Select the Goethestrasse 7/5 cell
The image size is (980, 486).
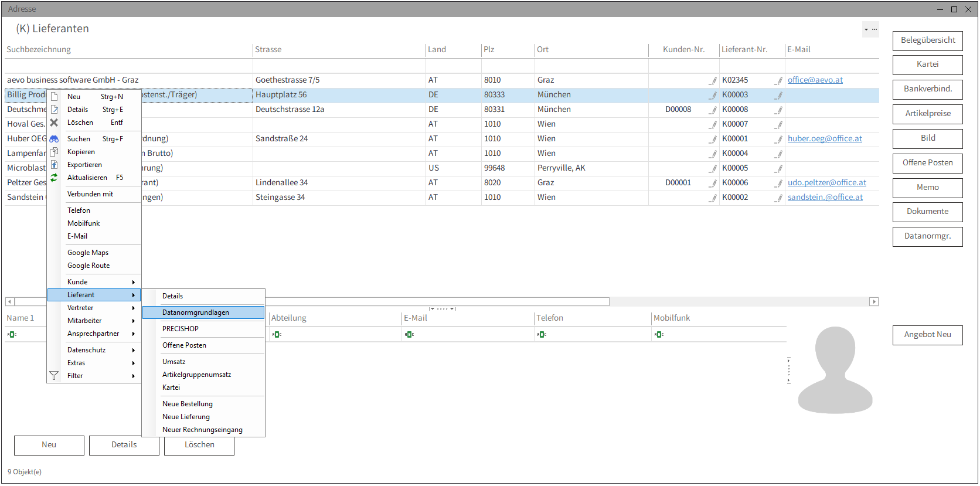[339, 80]
